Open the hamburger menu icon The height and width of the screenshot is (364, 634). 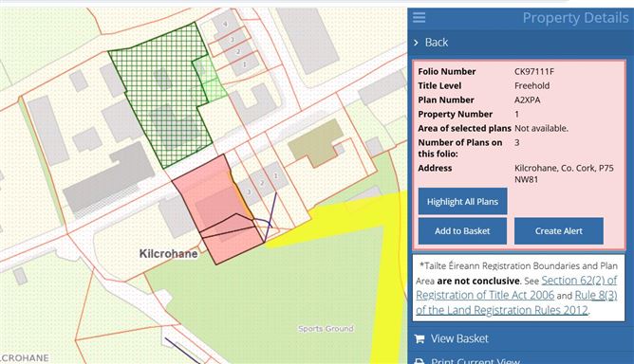pyautogui.click(x=419, y=17)
